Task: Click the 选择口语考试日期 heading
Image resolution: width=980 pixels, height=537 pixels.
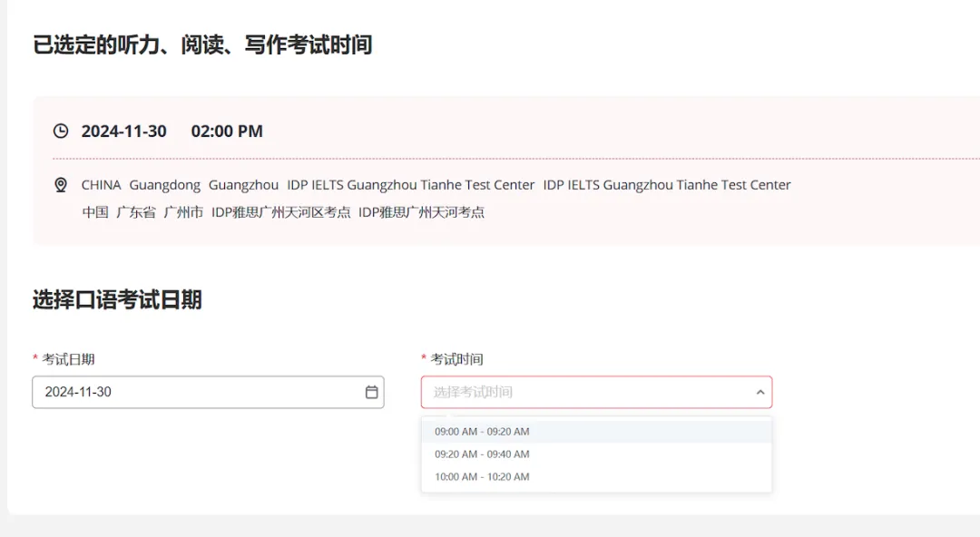Action: click(x=117, y=299)
